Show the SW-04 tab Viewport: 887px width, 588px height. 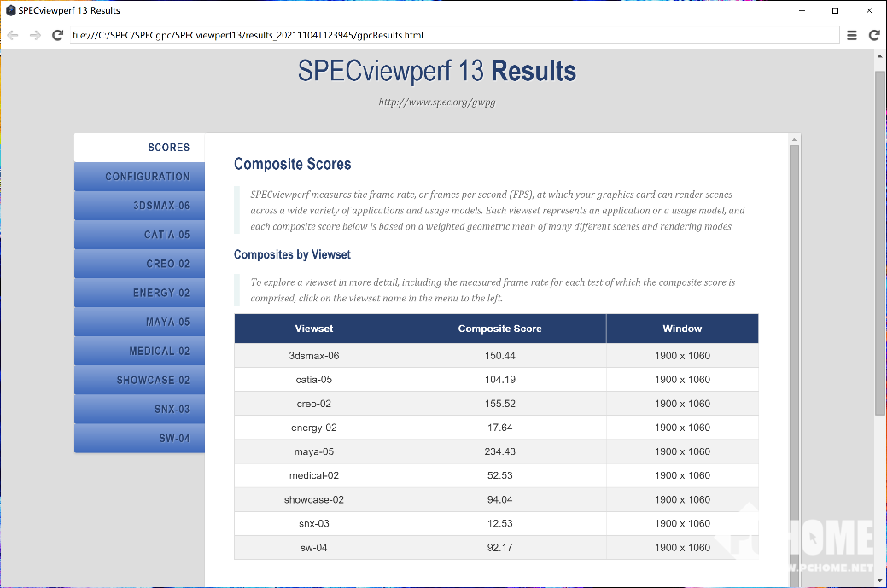pos(139,439)
